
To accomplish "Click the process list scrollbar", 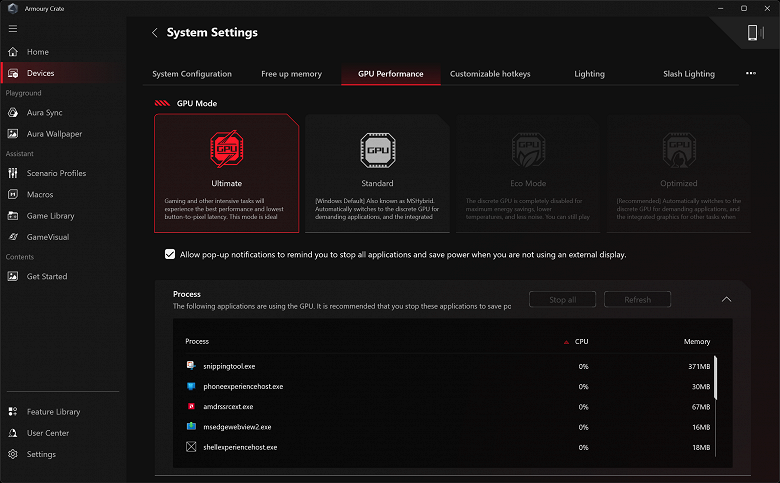I will (715, 377).
